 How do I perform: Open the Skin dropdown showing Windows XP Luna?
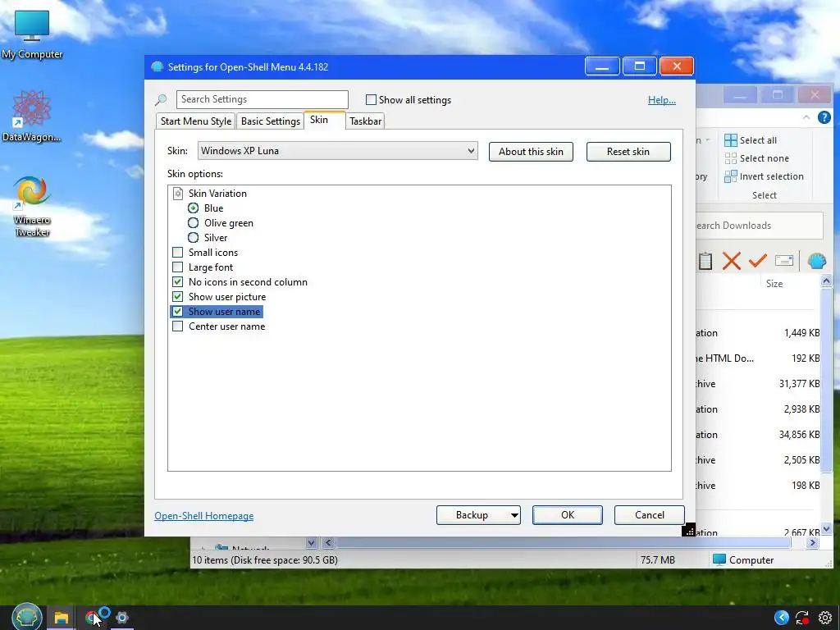(337, 151)
